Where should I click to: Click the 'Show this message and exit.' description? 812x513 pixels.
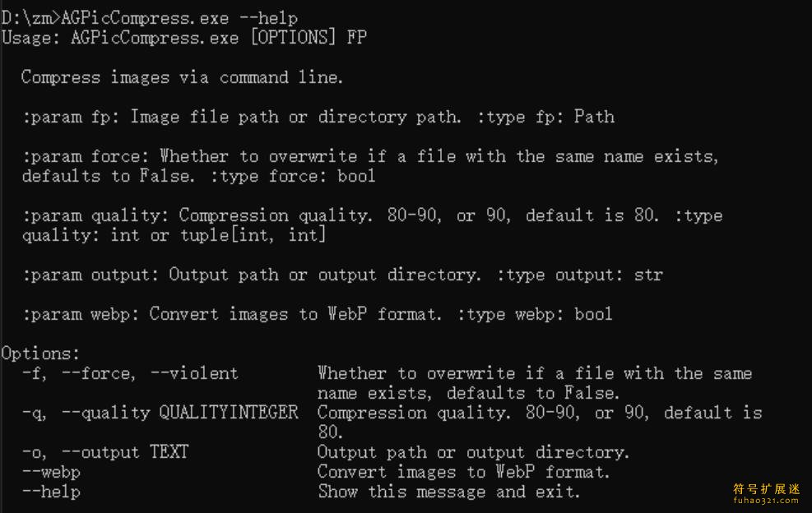(x=448, y=492)
